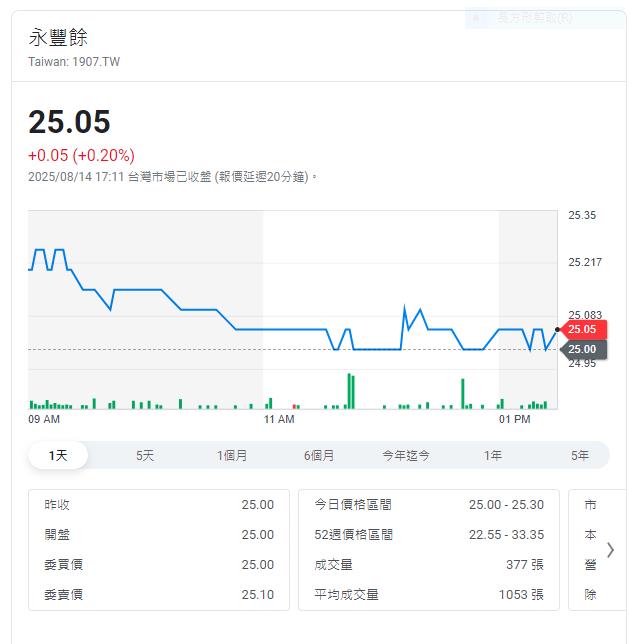Click the 永豐餘 stock title
Viewport: 643px width, 644px height.
pos(58,37)
